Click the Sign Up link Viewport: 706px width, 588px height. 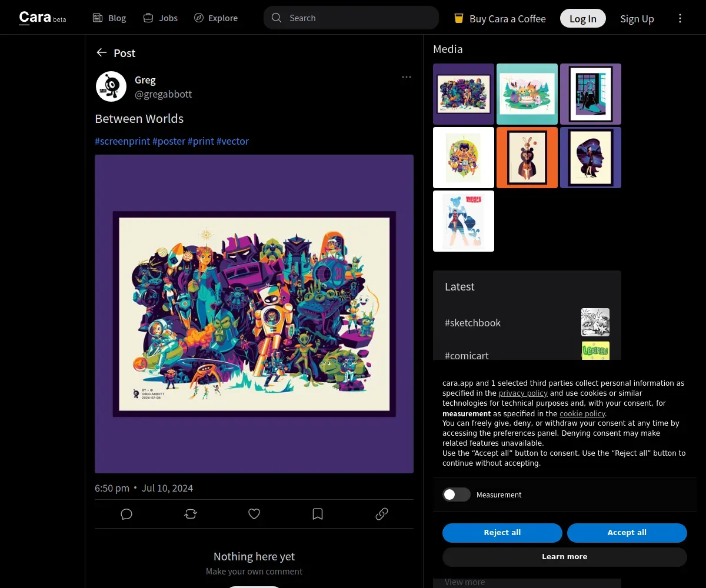click(x=637, y=19)
